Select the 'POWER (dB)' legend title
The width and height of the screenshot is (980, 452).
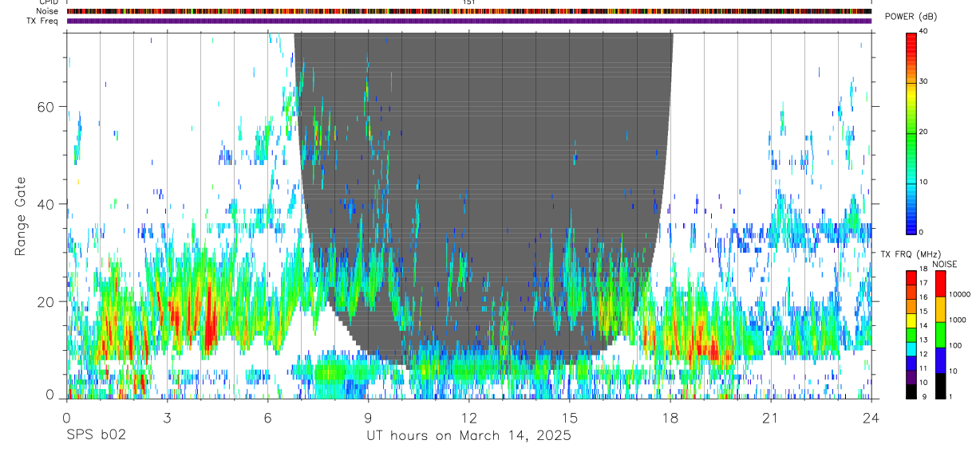coord(911,17)
